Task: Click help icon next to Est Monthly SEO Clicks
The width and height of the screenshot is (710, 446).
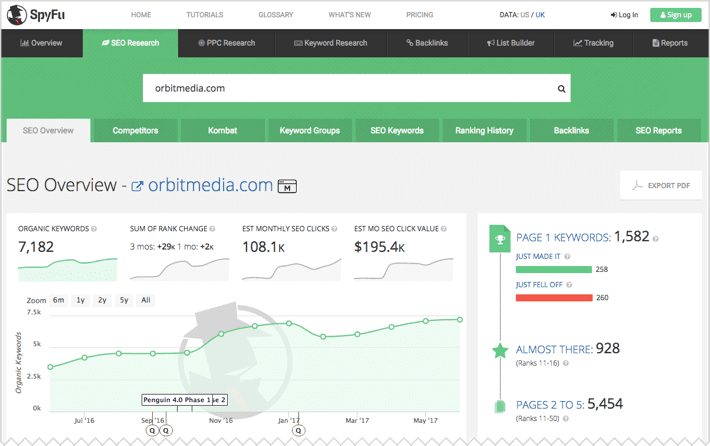Action: point(334,229)
